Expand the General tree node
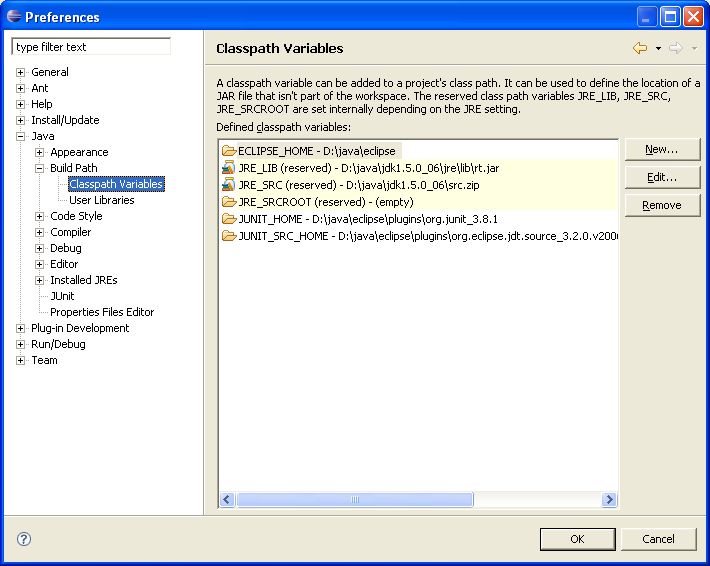This screenshot has height=566, width=710. click(21, 72)
